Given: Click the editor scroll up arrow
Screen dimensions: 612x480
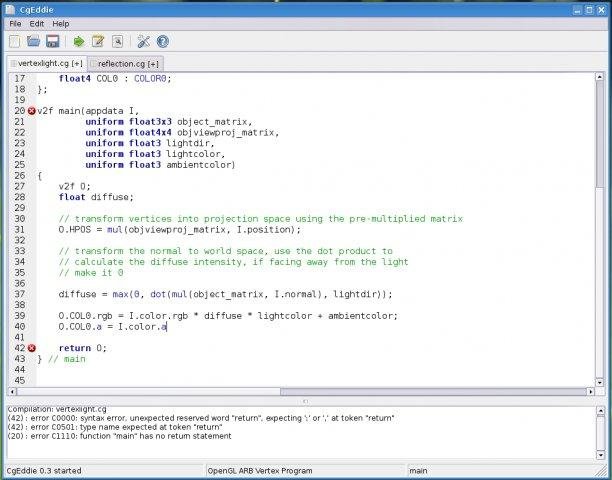Looking at the screenshot, I should (600, 77).
